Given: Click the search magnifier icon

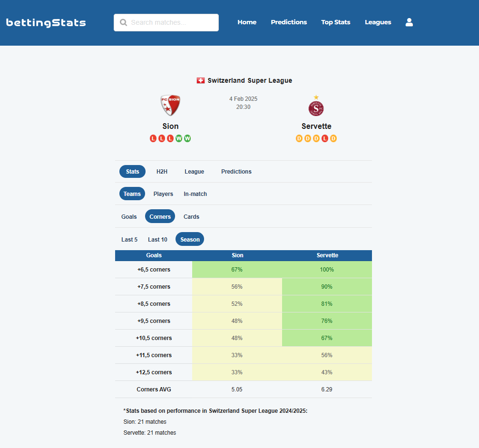Looking at the screenshot, I should click(123, 23).
